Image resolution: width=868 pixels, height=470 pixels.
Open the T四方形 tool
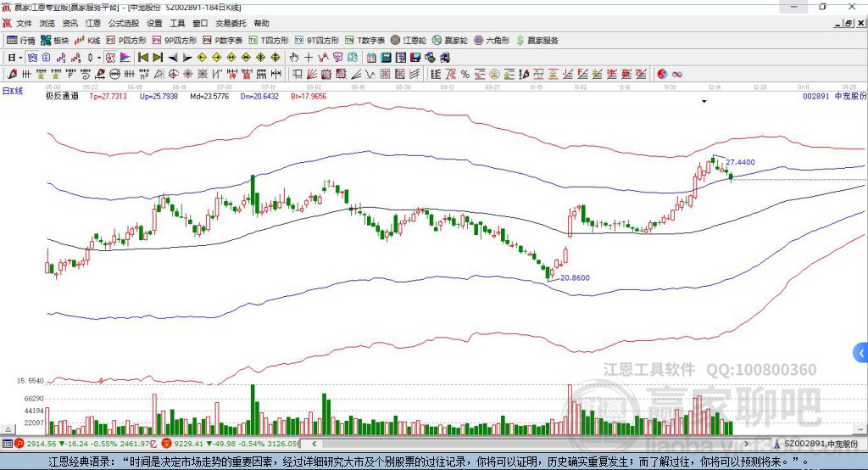tap(269, 41)
